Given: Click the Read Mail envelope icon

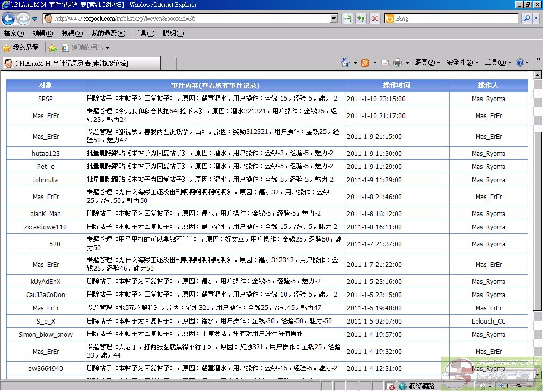Looking at the screenshot, I should click(385, 63).
